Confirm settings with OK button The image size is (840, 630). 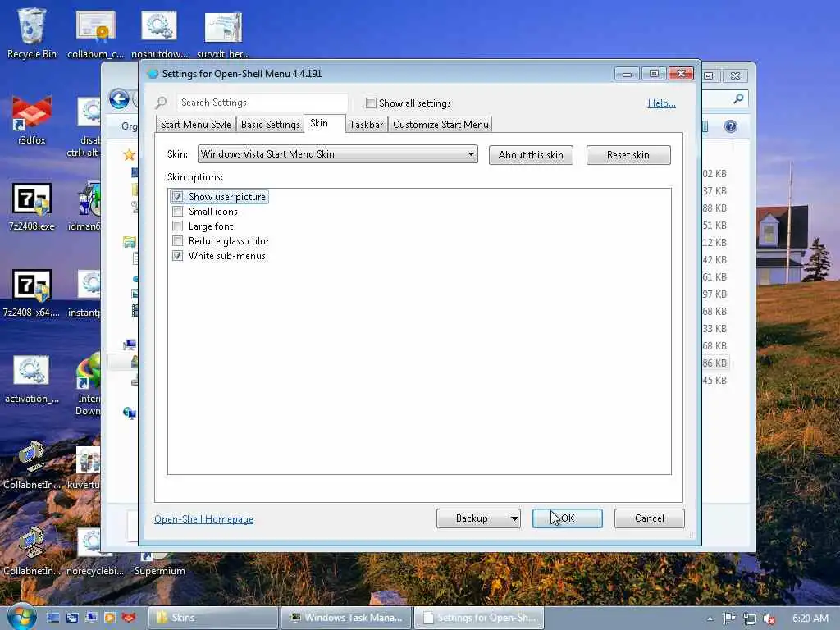pos(568,518)
